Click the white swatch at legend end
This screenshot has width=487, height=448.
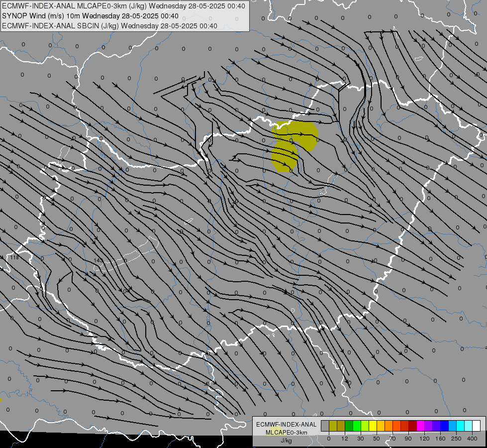(476, 426)
